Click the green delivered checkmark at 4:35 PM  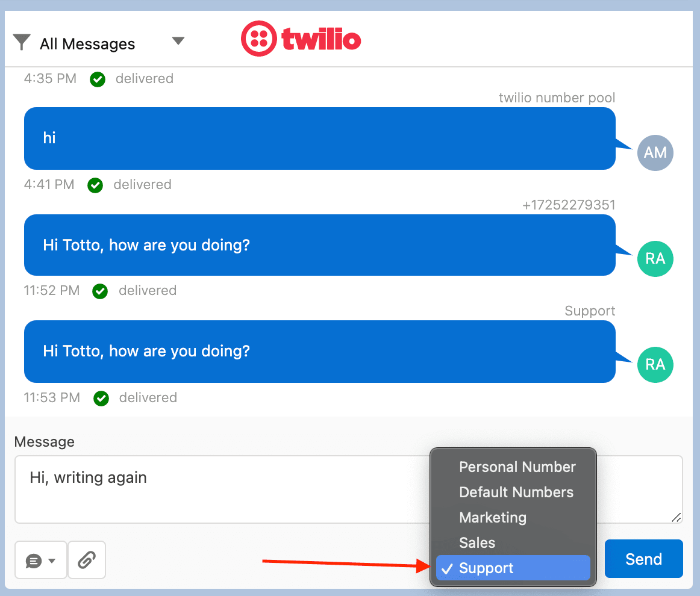click(x=97, y=79)
